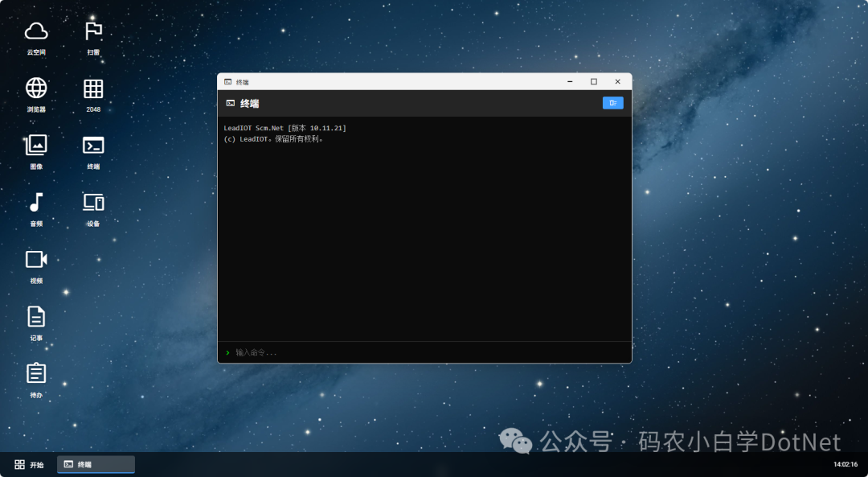Open the 云空间 cloud desktop icon
The height and width of the screenshot is (477, 868).
coord(36,38)
